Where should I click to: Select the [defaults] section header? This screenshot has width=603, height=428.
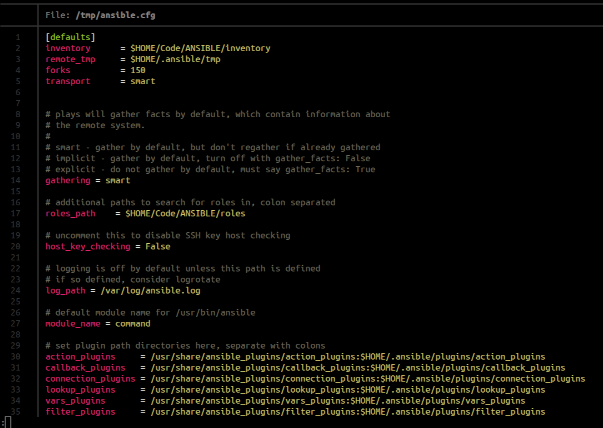70,37
